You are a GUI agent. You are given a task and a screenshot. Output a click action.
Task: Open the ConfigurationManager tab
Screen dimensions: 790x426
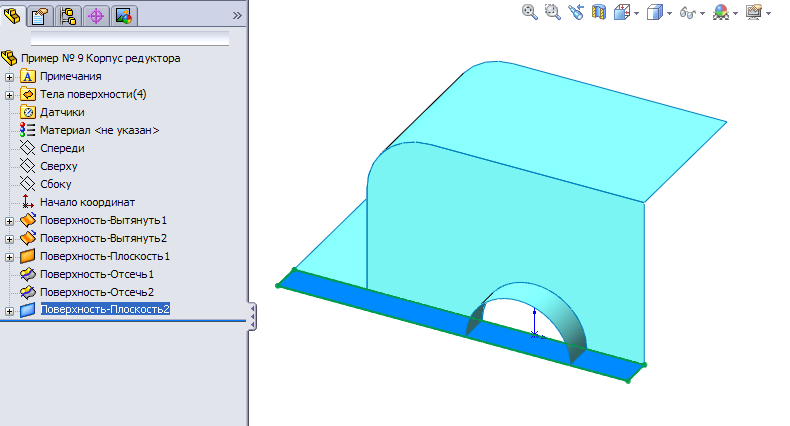pos(68,16)
